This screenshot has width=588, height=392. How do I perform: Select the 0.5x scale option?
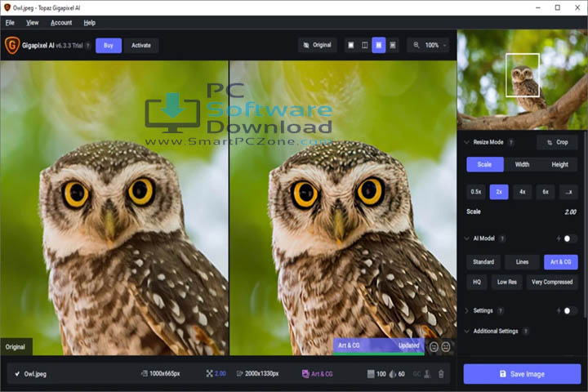[476, 192]
